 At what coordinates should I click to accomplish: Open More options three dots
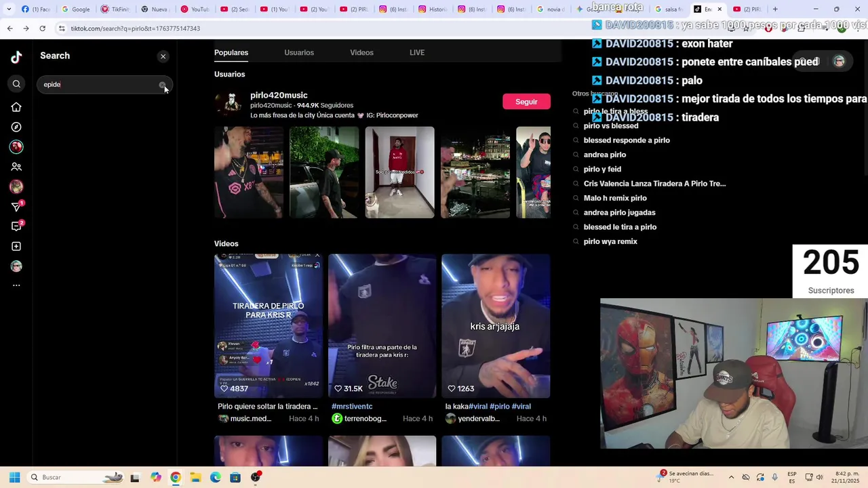pos(16,285)
